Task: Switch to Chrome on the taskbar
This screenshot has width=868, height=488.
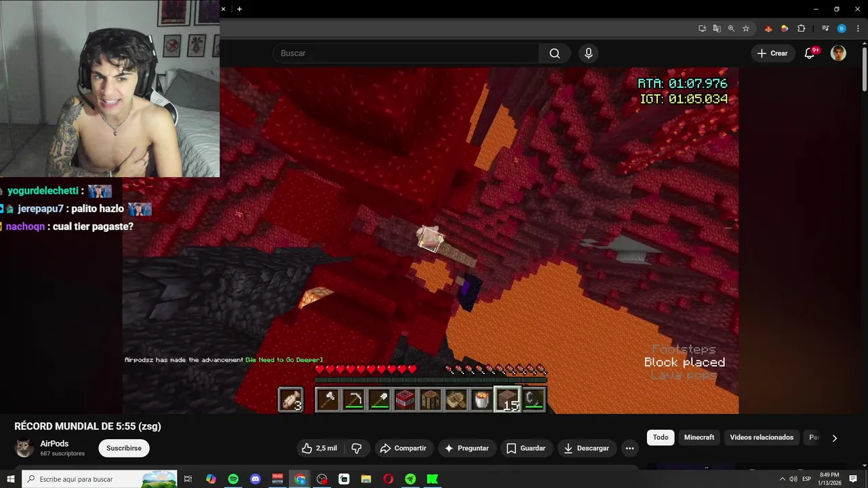Action: pyautogui.click(x=300, y=479)
